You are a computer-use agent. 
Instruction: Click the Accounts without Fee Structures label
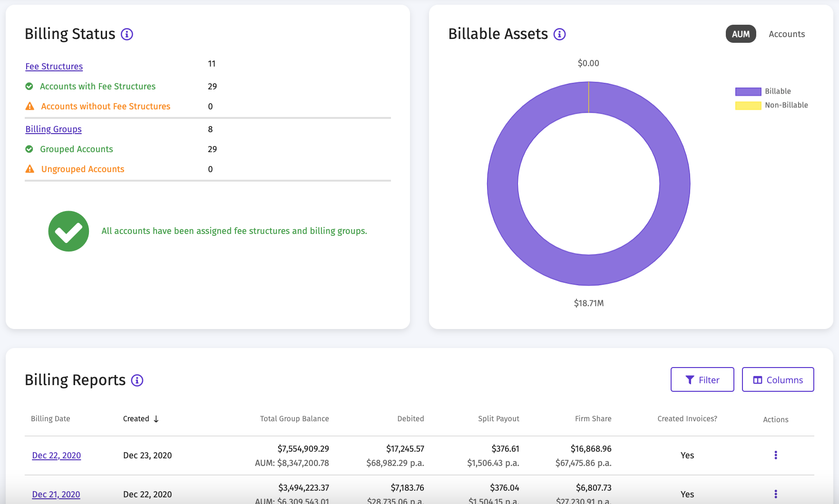(106, 107)
